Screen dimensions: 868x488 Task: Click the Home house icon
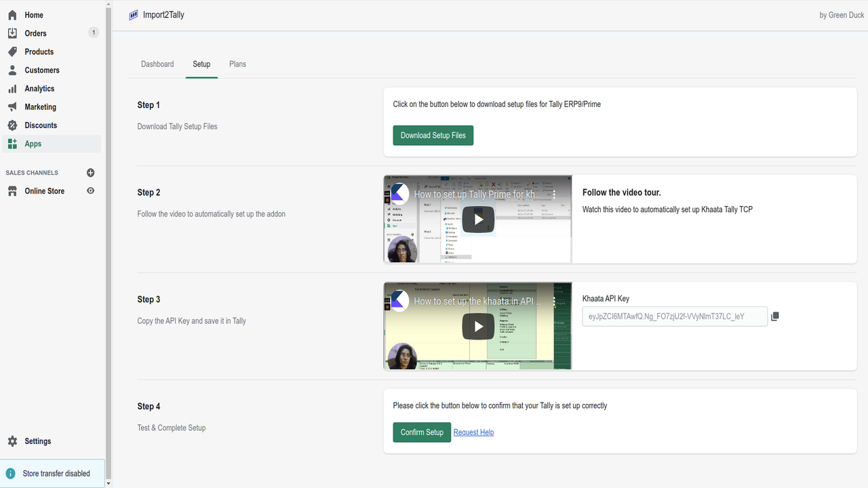point(12,15)
